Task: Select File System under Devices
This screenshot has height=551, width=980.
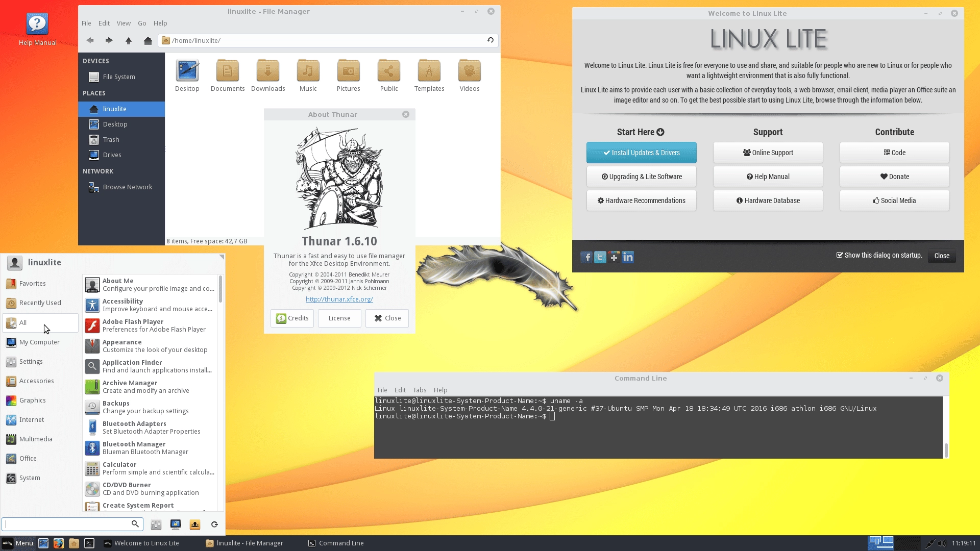Action: pyautogui.click(x=121, y=77)
